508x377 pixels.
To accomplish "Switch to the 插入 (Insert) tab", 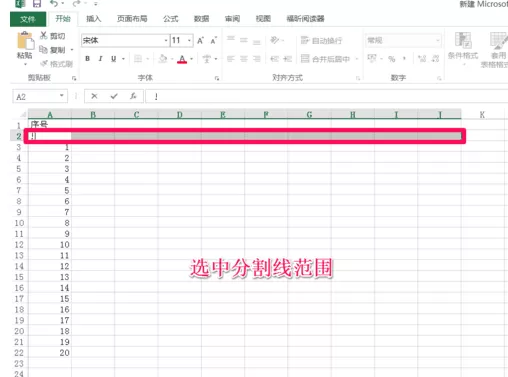I will click(94, 19).
